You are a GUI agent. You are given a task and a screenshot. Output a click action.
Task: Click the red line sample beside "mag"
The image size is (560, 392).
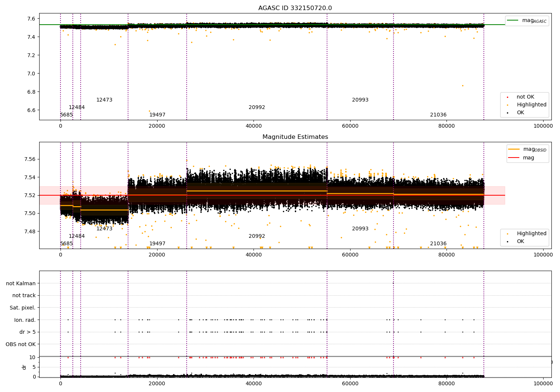pos(514,158)
